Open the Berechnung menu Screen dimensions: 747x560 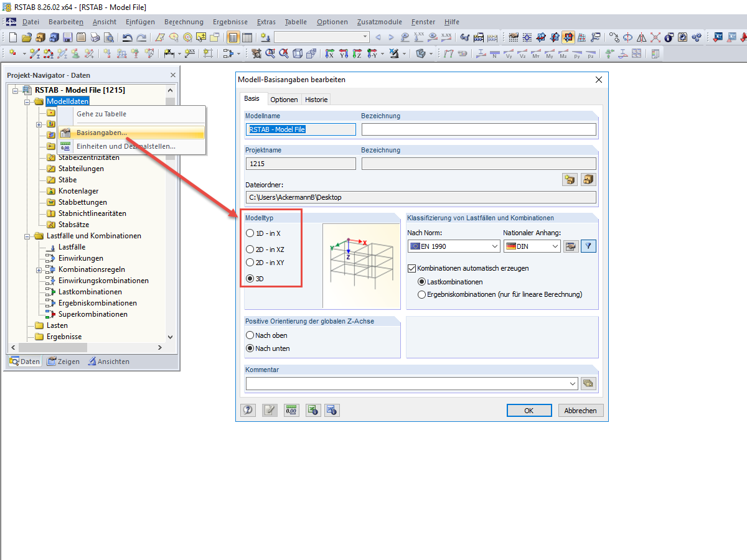click(184, 22)
